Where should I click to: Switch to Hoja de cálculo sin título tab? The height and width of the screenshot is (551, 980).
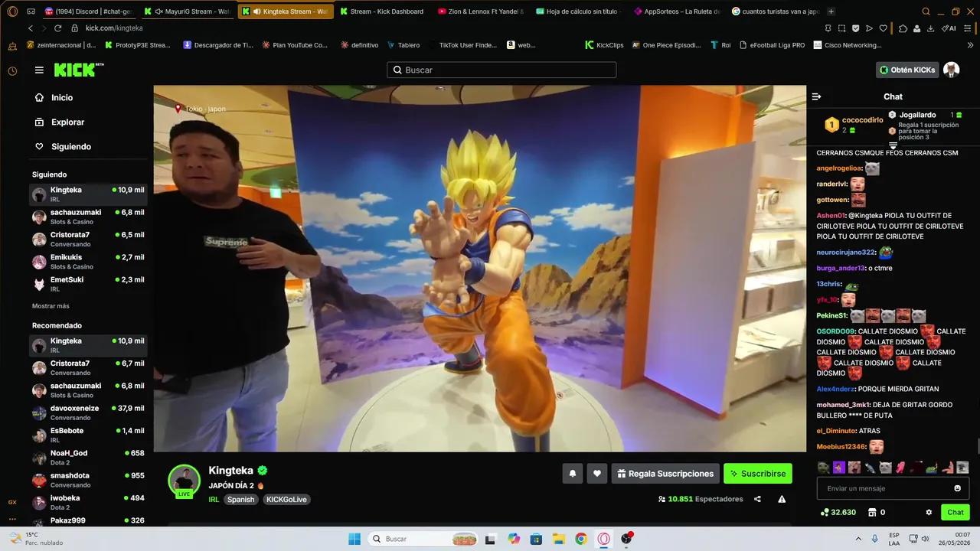coord(580,11)
